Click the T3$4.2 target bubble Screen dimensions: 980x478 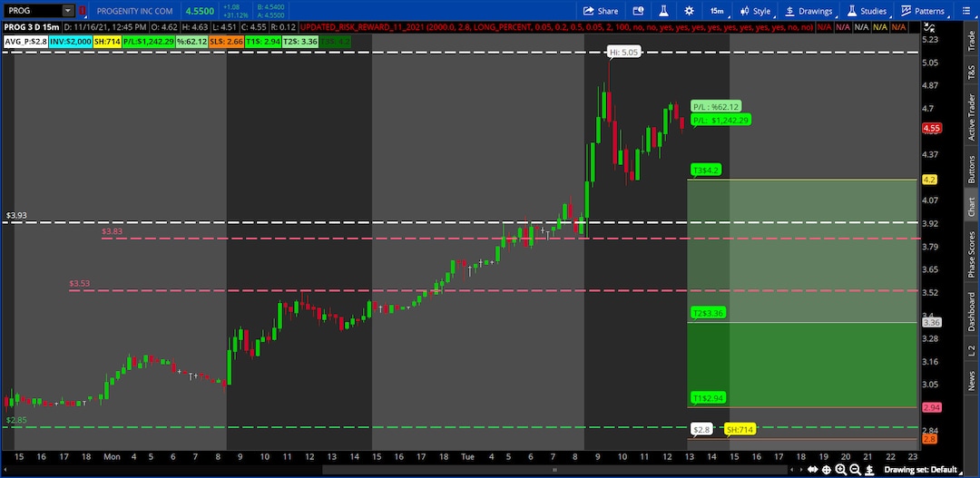tap(707, 170)
